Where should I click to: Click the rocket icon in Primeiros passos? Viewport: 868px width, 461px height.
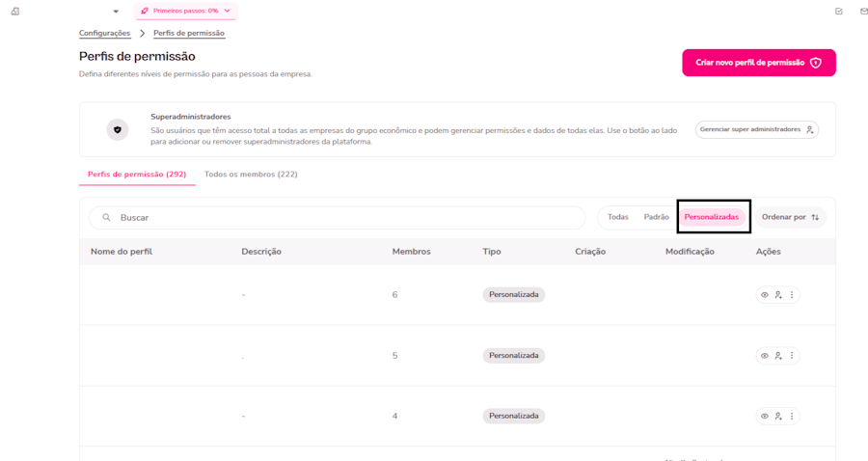click(x=145, y=11)
